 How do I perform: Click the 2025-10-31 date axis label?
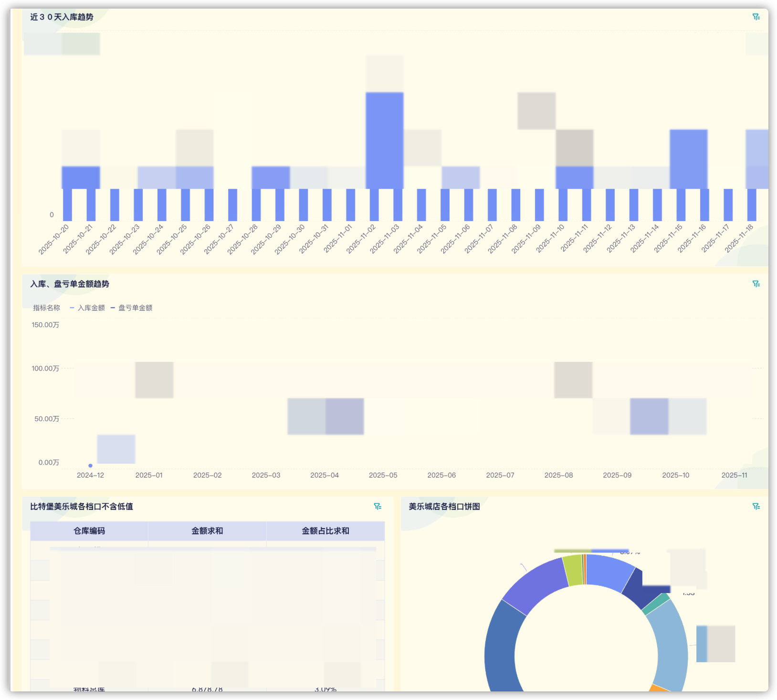click(x=314, y=239)
